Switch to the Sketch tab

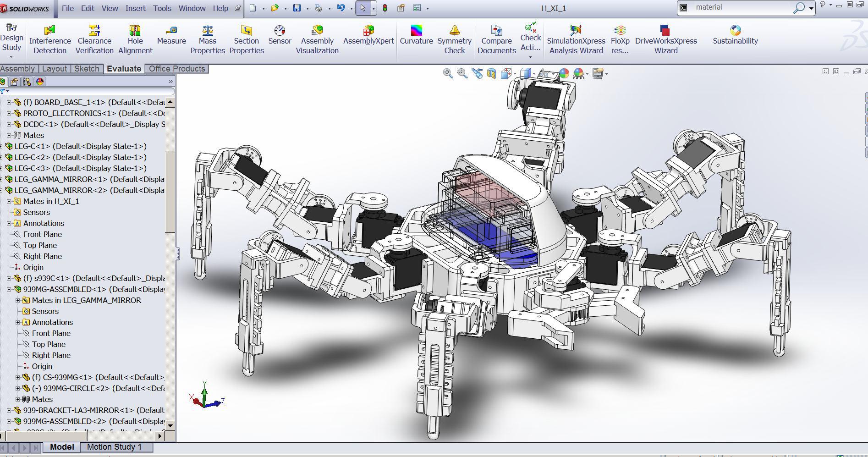point(87,69)
